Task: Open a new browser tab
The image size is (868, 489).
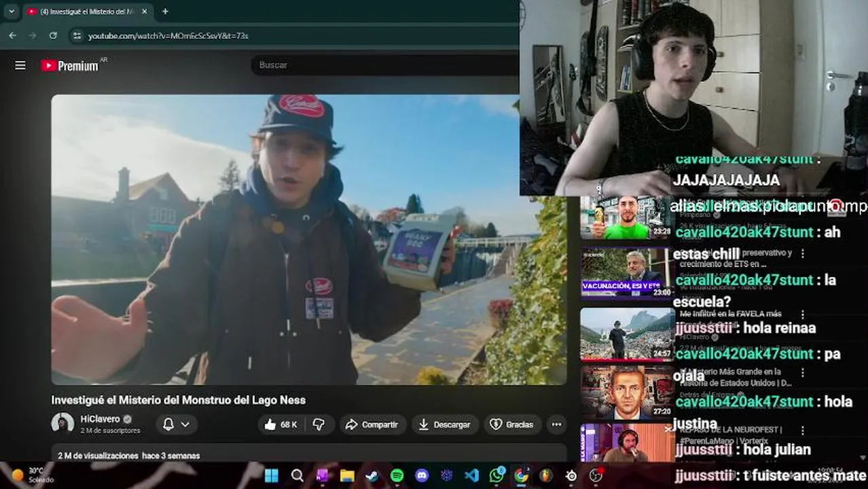Action: [x=165, y=12]
